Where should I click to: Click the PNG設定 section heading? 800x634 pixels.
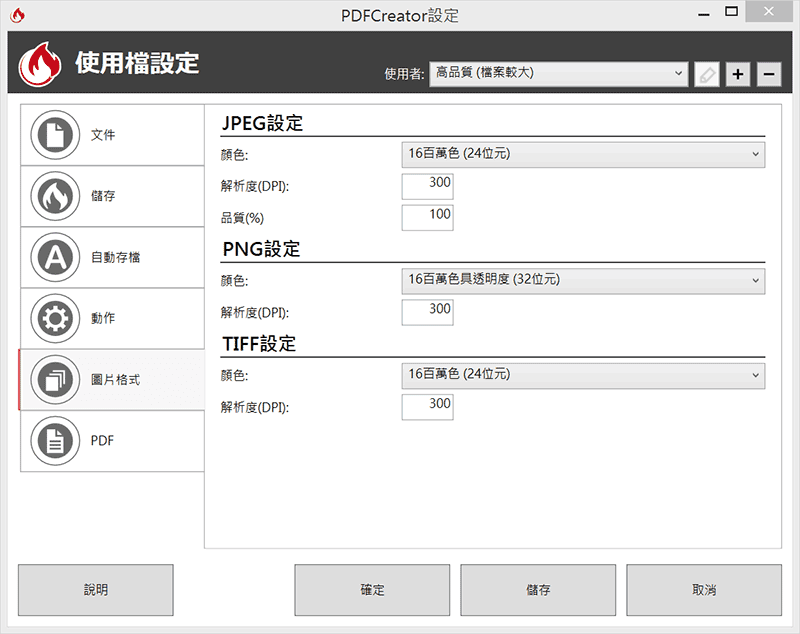(262, 249)
